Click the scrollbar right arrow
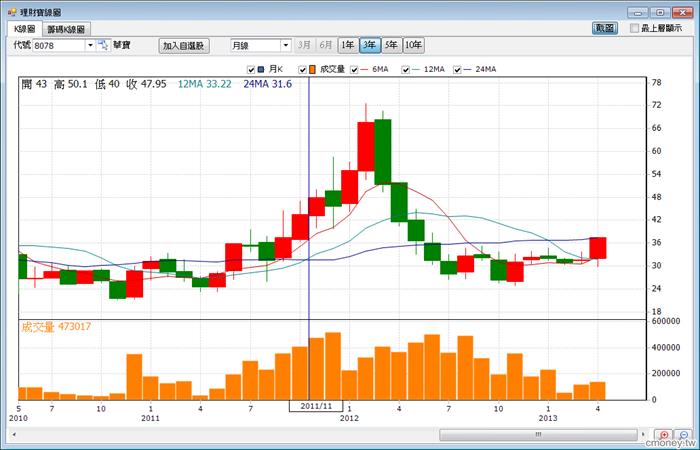The height and width of the screenshot is (450, 700). 643,435
